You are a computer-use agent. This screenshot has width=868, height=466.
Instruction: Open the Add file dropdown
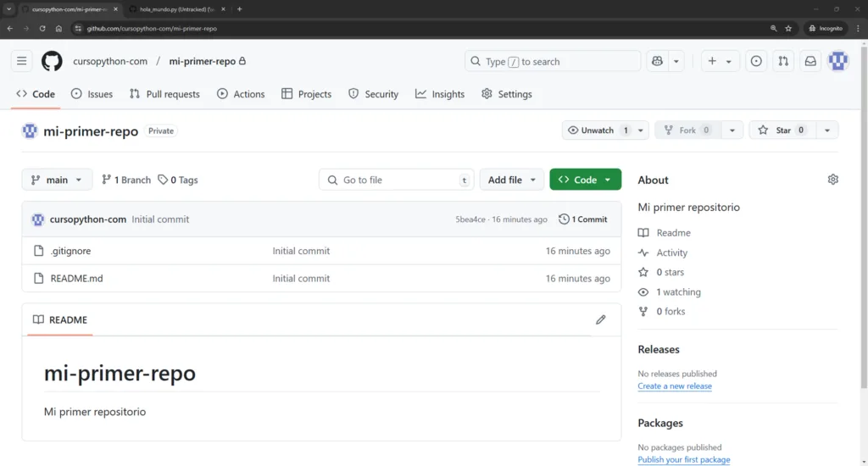click(511, 180)
